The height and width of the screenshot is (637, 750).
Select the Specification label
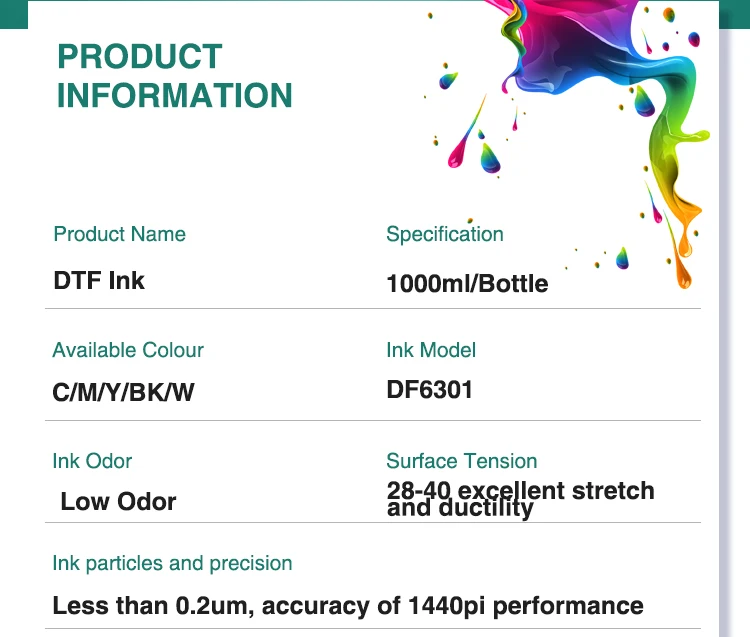pyautogui.click(x=444, y=234)
